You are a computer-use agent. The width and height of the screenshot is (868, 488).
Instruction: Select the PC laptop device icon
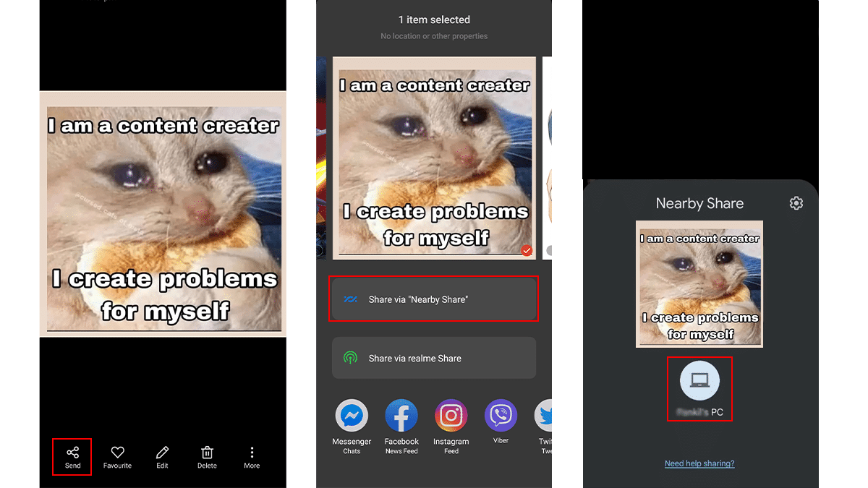(699, 380)
